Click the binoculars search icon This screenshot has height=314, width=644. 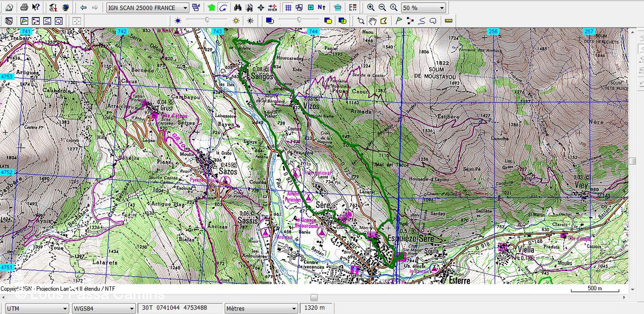point(237,8)
